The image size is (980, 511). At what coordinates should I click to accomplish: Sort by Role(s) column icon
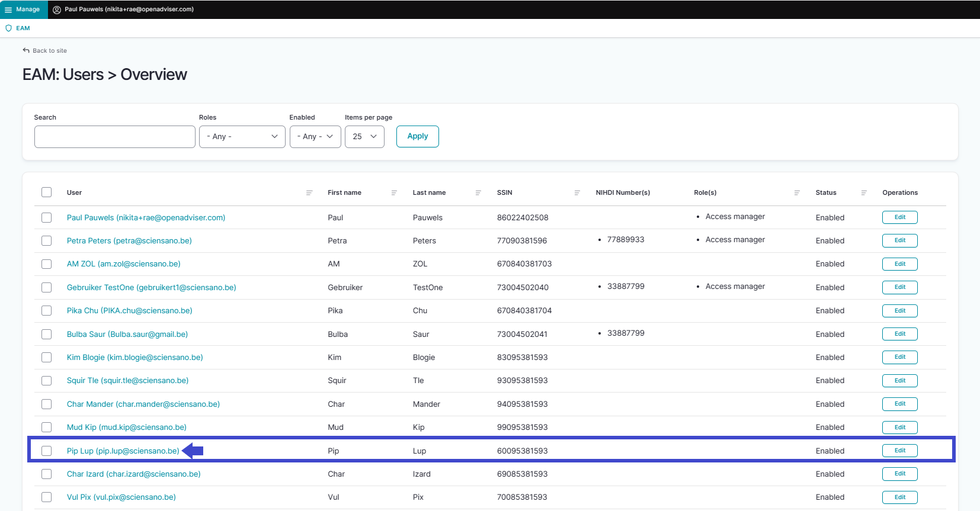(797, 193)
